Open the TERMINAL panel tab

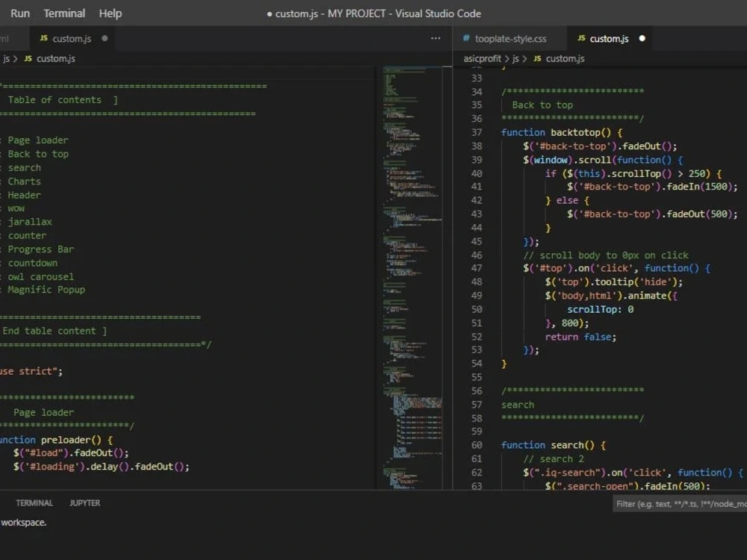(x=34, y=503)
